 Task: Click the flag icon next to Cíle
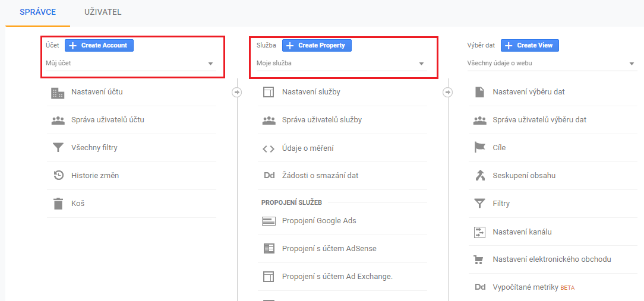click(x=479, y=147)
